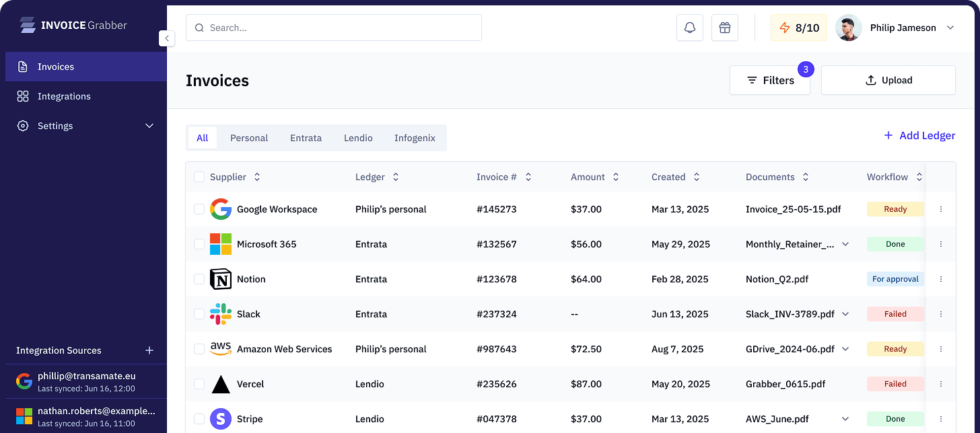Click the Invoice Grabber logo
This screenshot has height=433, width=980.
pos(73,25)
